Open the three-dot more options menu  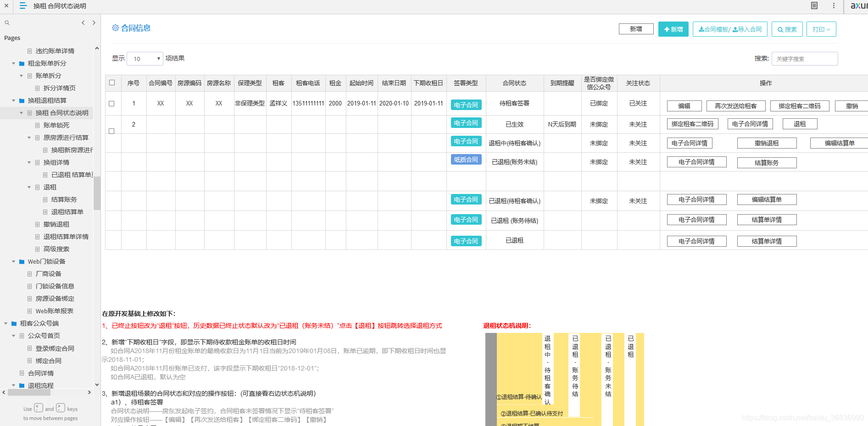pos(834,6)
